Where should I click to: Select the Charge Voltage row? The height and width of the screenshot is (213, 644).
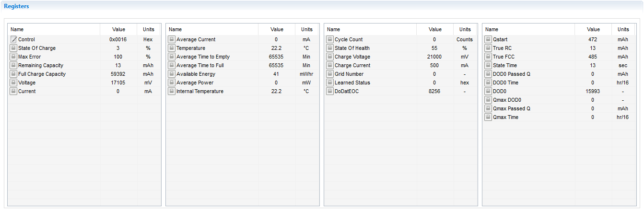pyautogui.click(x=400, y=57)
